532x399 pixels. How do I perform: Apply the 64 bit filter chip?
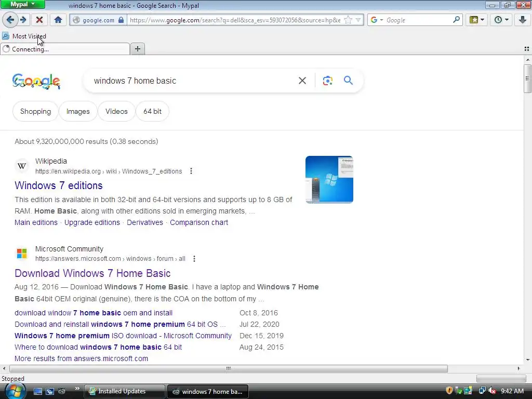(x=152, y=111)
